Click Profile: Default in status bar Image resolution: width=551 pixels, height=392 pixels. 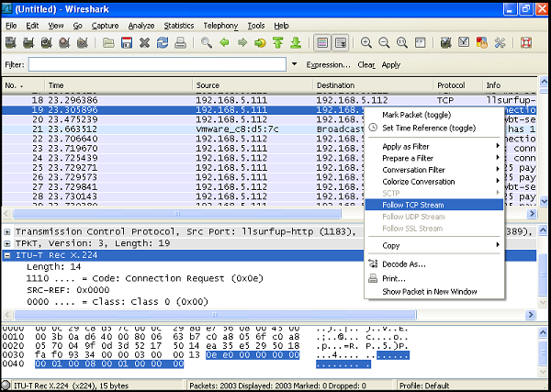click(424, 386)
